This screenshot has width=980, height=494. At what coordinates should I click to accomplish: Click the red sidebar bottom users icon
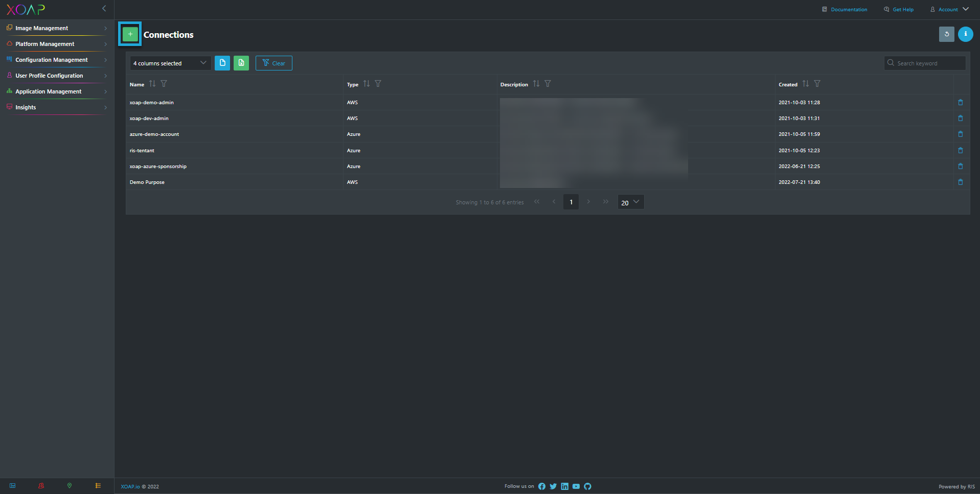point(41,486)
